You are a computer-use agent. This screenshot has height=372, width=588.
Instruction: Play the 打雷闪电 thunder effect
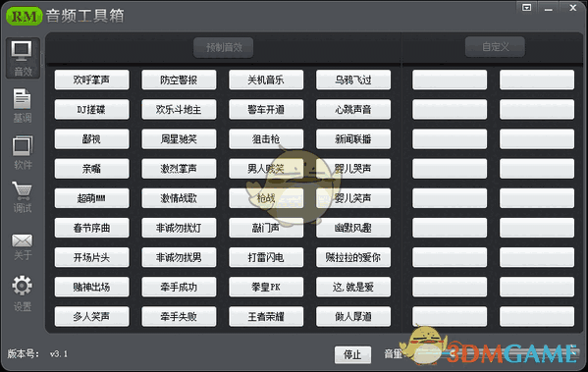pos(266,257)
